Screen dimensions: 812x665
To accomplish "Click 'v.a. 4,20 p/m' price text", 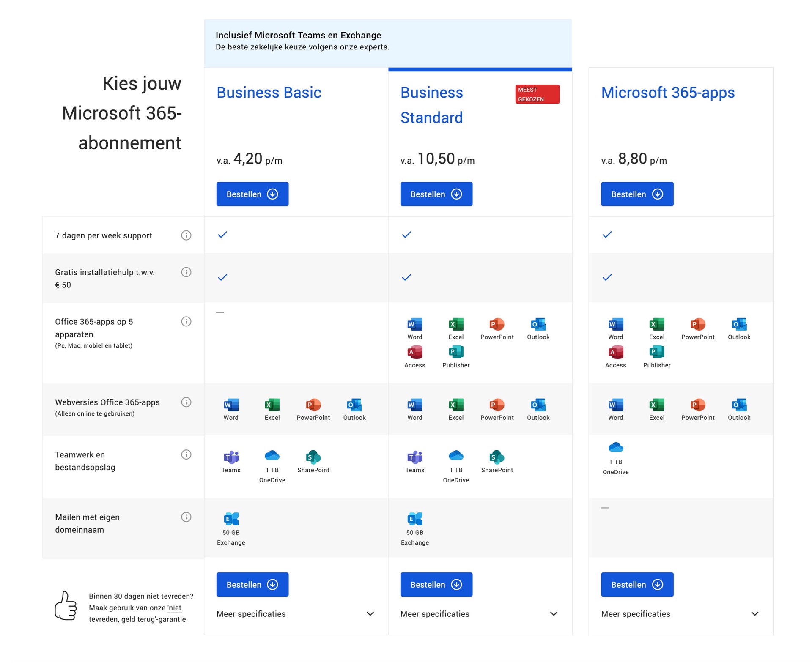I will [250, 159].
